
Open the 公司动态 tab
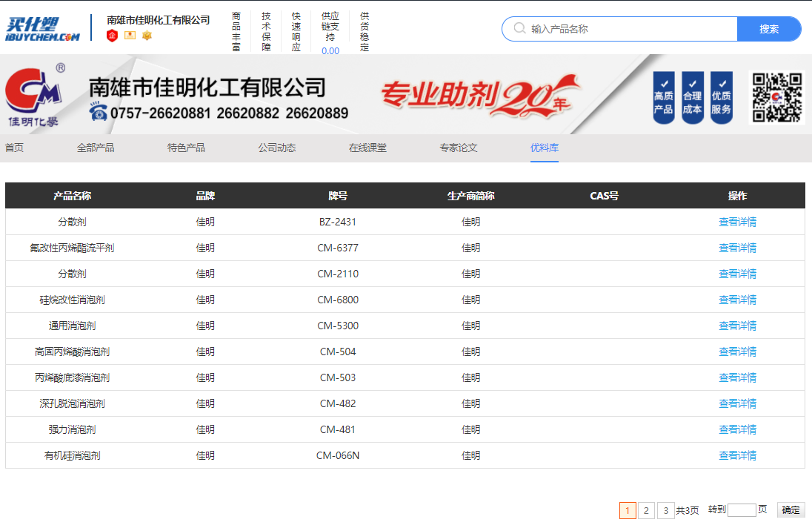(x=277, y=148)
